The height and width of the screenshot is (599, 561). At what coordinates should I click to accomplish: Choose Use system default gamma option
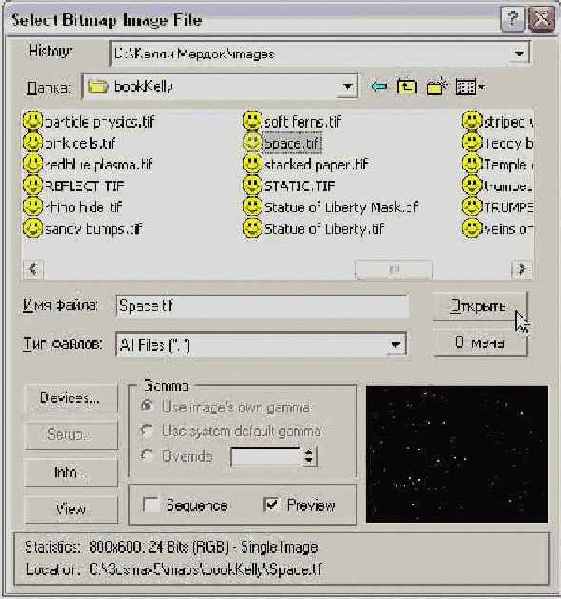147,431
